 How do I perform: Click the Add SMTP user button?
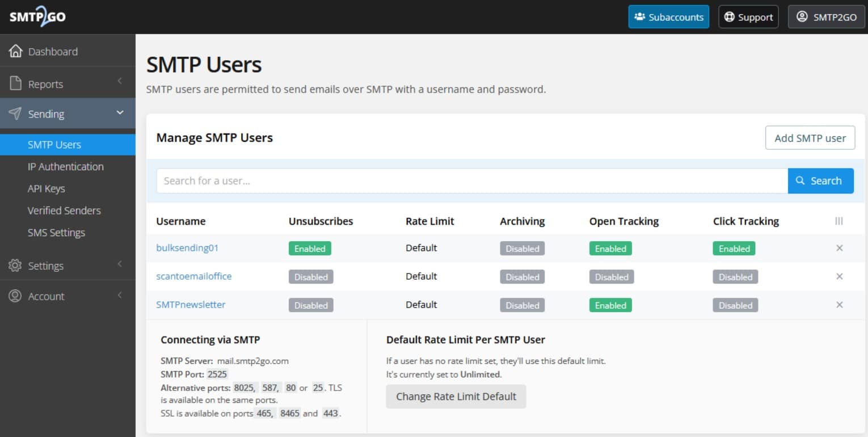810,138
